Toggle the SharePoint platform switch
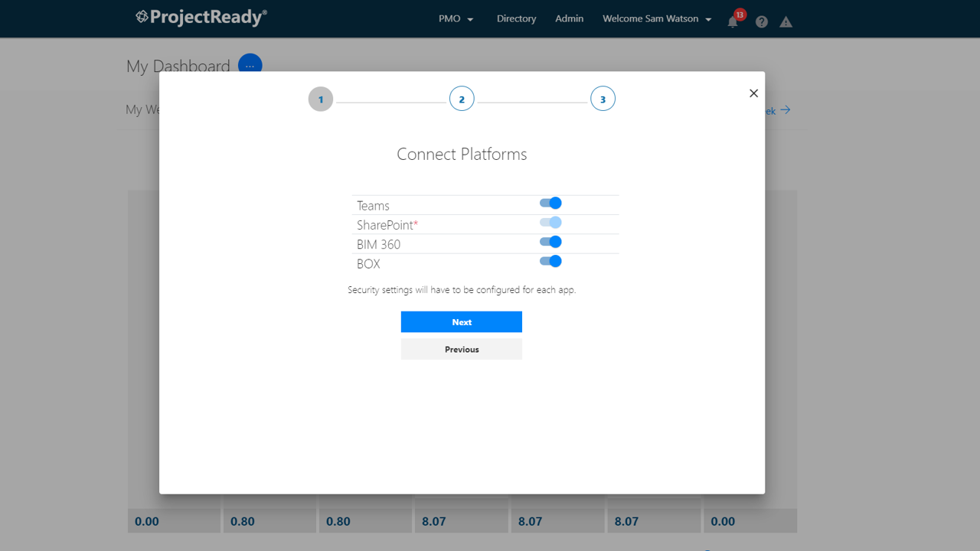The image size is (980, 551). [550, 223]
